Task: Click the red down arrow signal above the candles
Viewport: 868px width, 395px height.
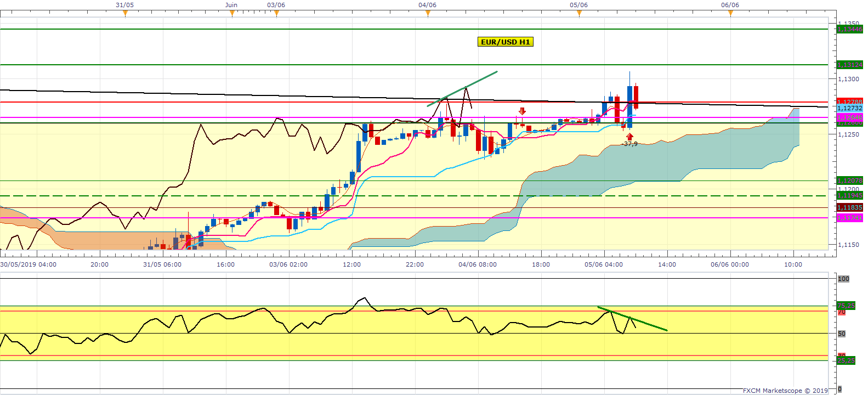Action: [522, 111]
